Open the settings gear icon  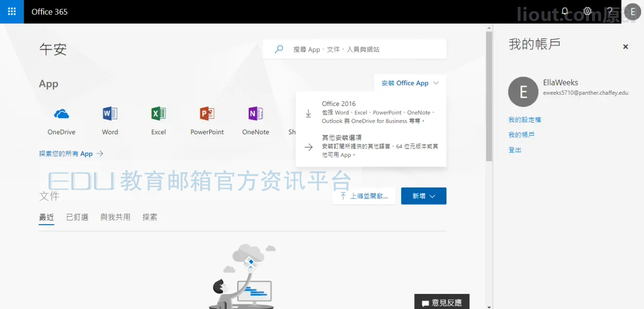(x=587, y=12)
